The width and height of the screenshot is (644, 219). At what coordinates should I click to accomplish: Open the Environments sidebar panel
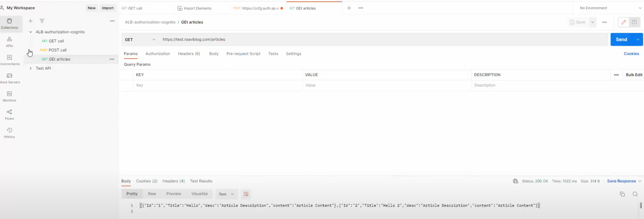click(x=10, y=60)
